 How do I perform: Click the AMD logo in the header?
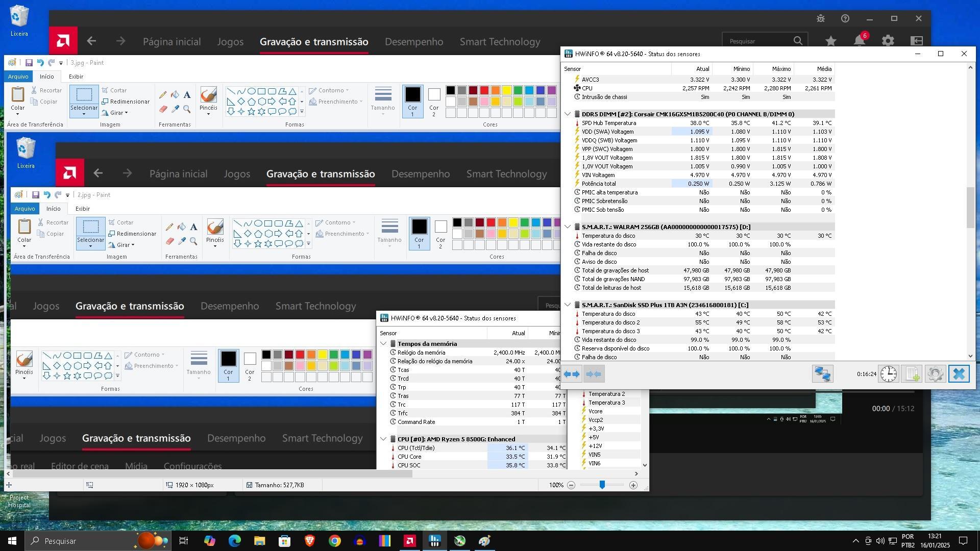click(x=63, y=40)
